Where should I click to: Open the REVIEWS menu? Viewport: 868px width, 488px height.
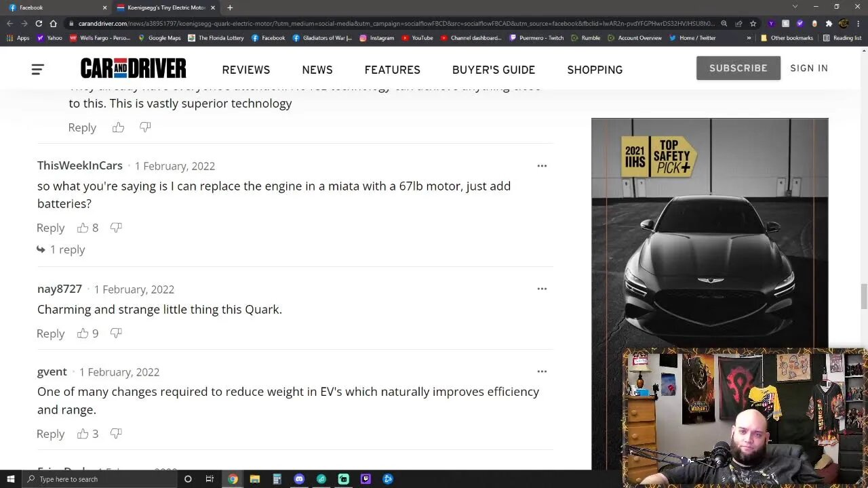[246, 70]
